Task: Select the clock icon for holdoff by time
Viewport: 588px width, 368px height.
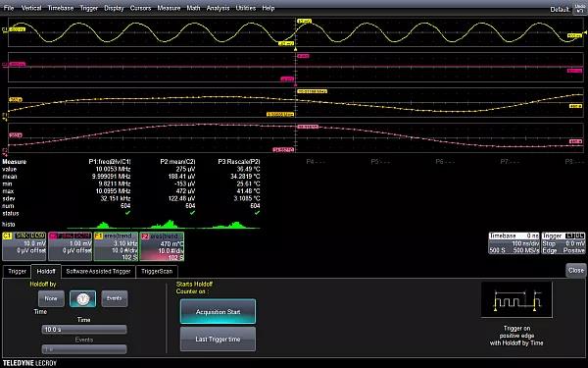Action: pos(83,299)
